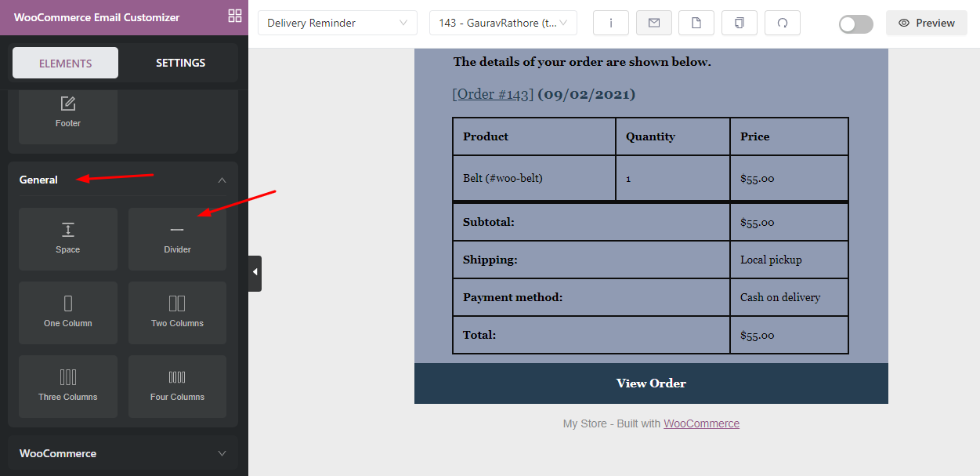Open the WooCommerce footer link
Viewport: 980px width, 476px height.
pyautogui.click(x=701, y=423)
